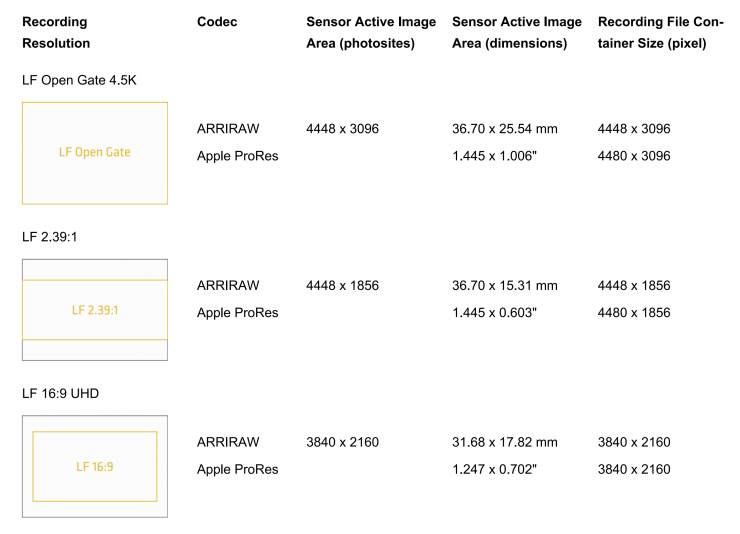Click the 31.68 x 17.82 mm value

pyautogui.click(x=505, y=442)
